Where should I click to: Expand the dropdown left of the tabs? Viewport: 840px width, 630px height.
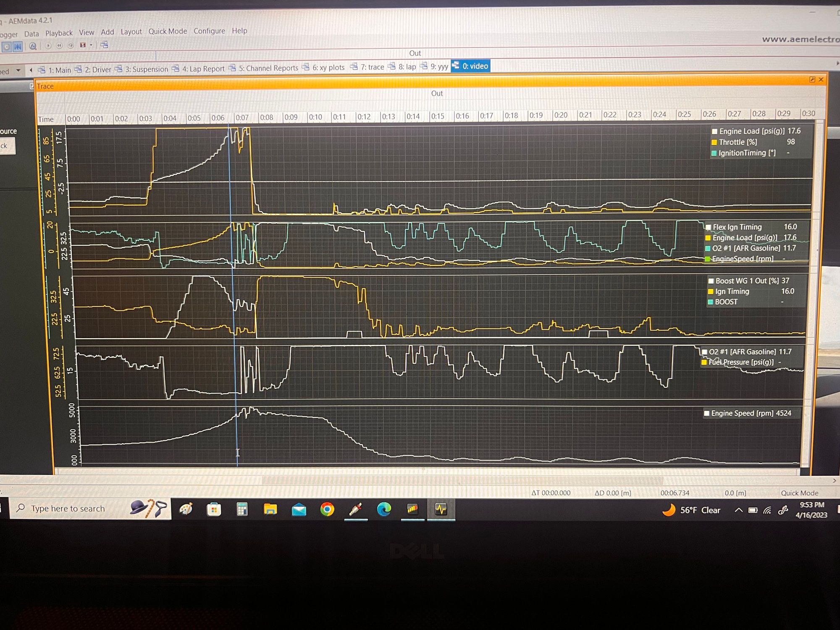[x=18, y=71]
